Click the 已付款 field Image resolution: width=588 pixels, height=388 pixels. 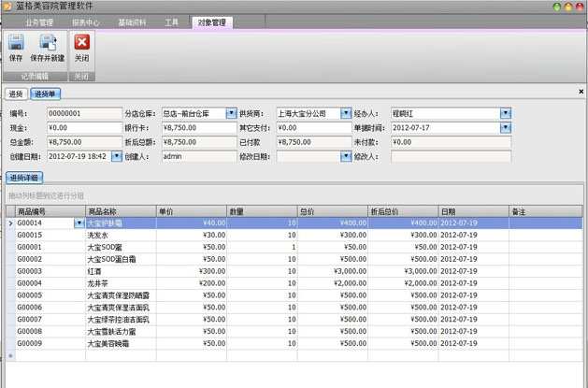pos(314,142)
